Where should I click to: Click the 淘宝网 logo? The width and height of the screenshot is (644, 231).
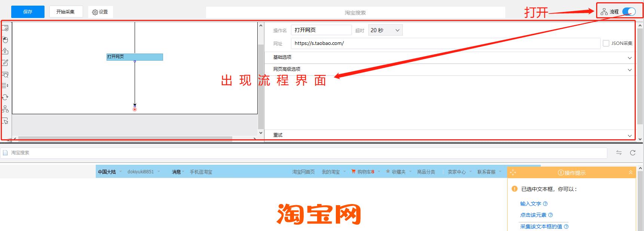pyautogui.click(x=319, y=214)
